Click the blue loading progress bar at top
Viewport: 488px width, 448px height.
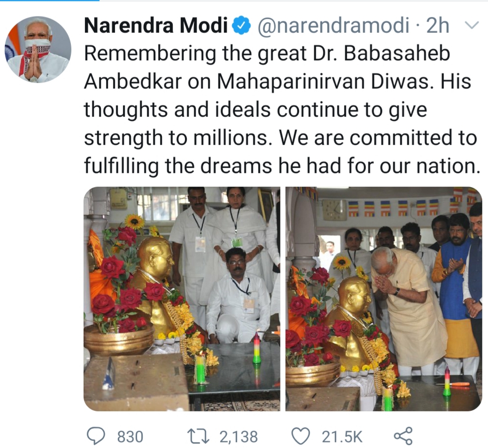pyautogui.click(x=50, y=0)
